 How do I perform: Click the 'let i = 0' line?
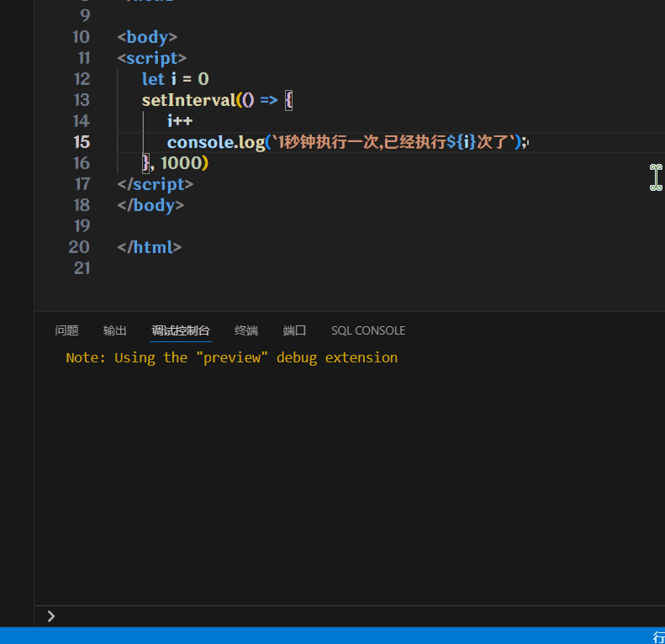[x=175, y=79]
